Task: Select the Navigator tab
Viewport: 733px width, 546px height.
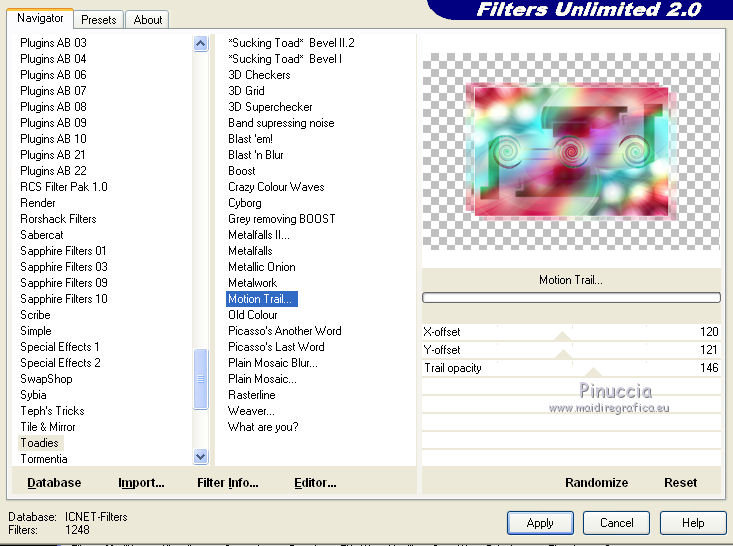Action: [40, 18]
